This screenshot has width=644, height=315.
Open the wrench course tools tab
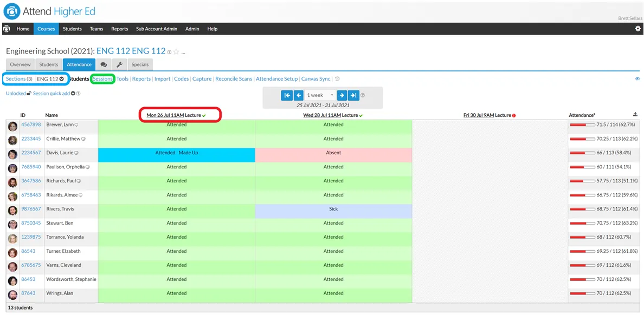click(119, 65)
